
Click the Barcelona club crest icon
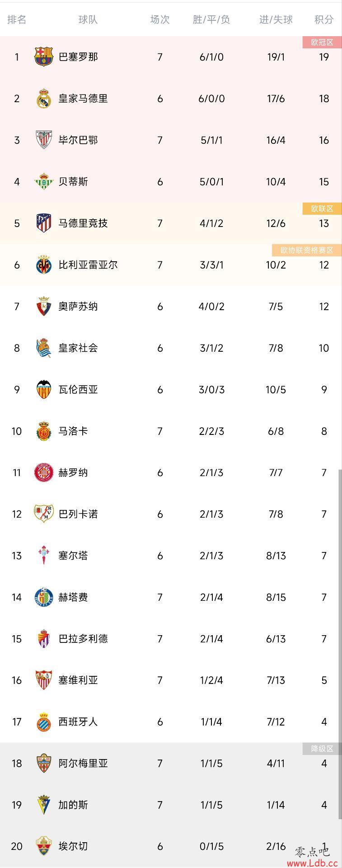44,57
